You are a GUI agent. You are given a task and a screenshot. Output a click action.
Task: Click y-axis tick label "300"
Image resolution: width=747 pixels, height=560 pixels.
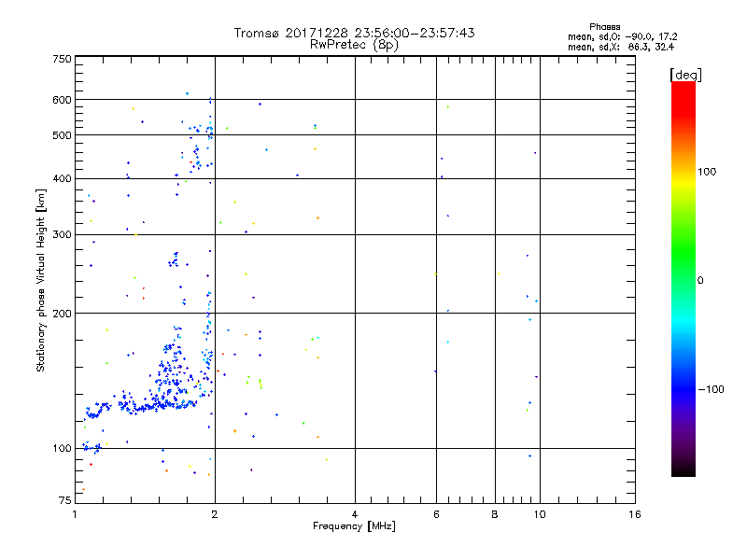(x=62, y=234)
